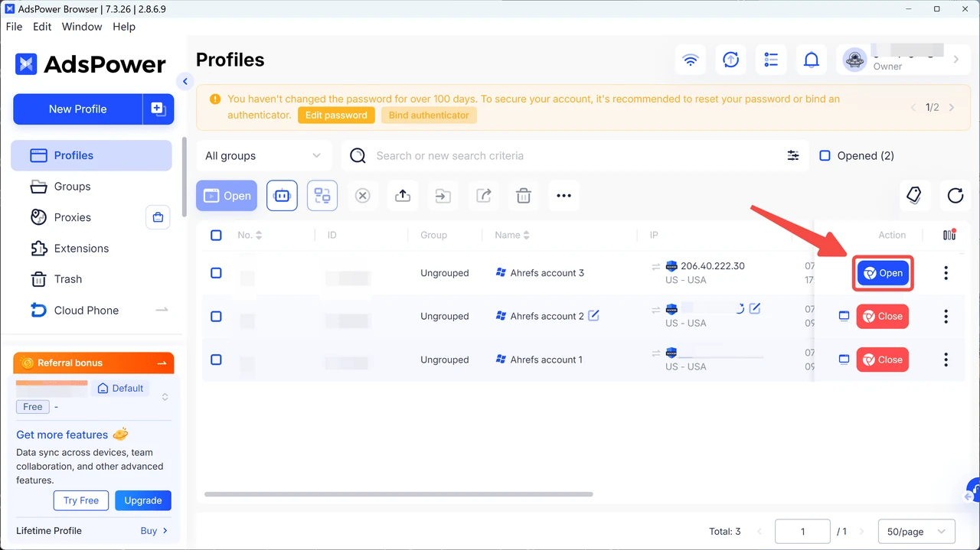Open the Window menu
The height and width of the screenshot is (550, 980).
[82, 26]
